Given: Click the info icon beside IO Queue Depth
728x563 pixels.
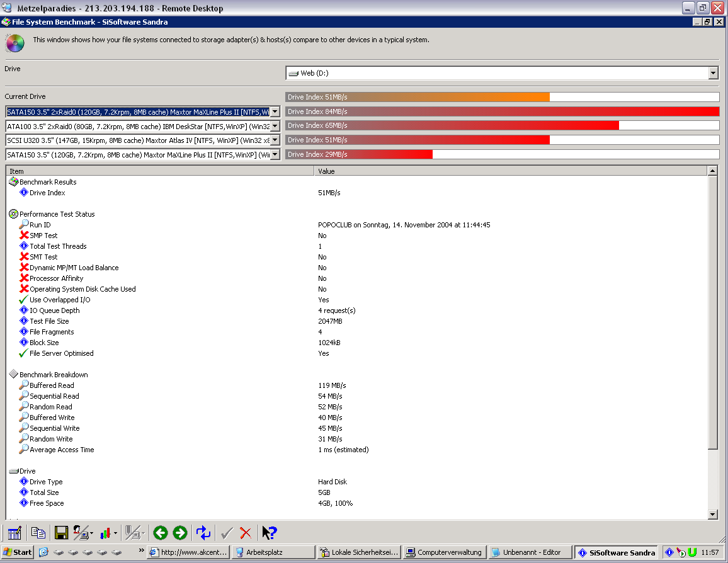Looking at the screenshot, I should [24, 310].
